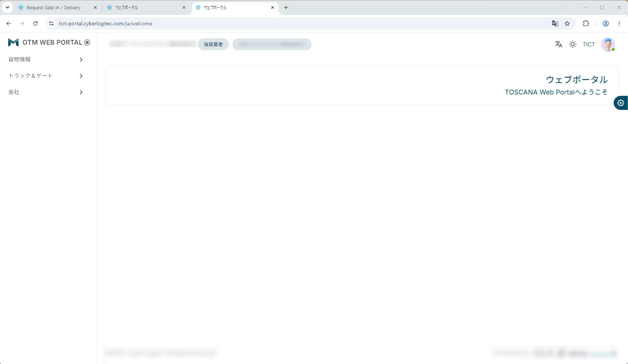
Task: Select the 海貨業者 badge
Action: tap(213, 44)
